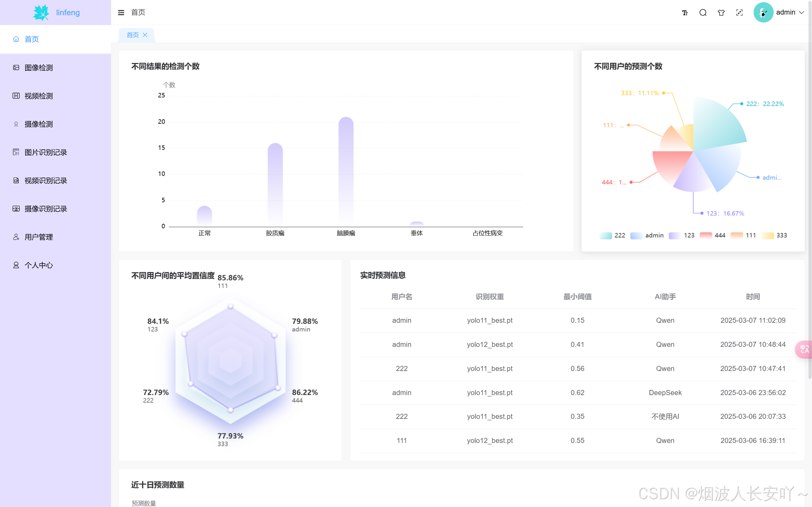
Task: Click the search magnifier icon
Action: pos(703,13)
